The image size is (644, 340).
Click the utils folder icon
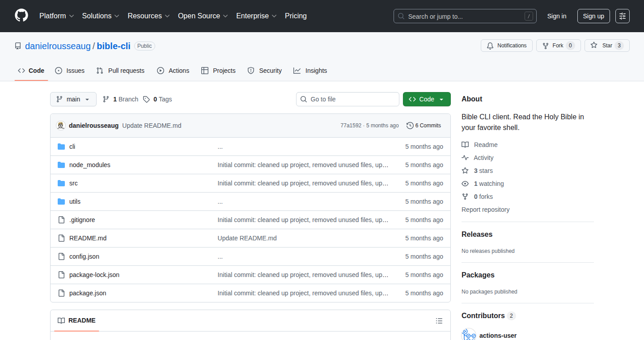pos(61,201)
